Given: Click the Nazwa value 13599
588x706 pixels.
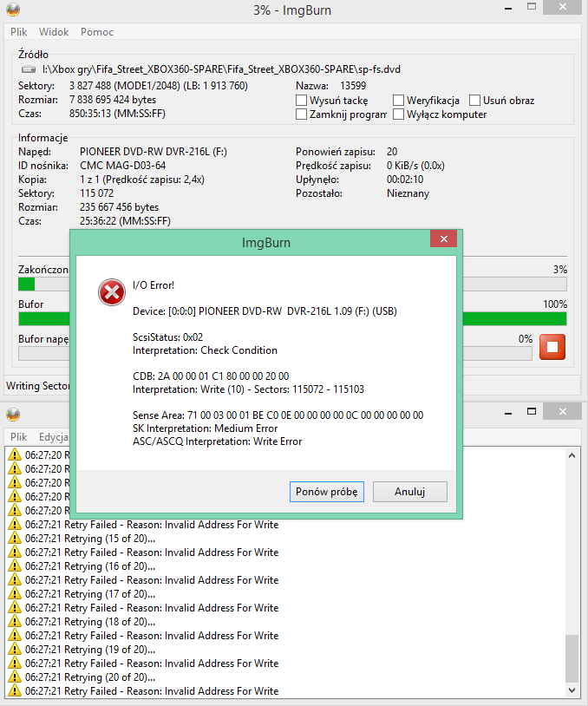Looking at the screenshot, I should tap(353, 86).
